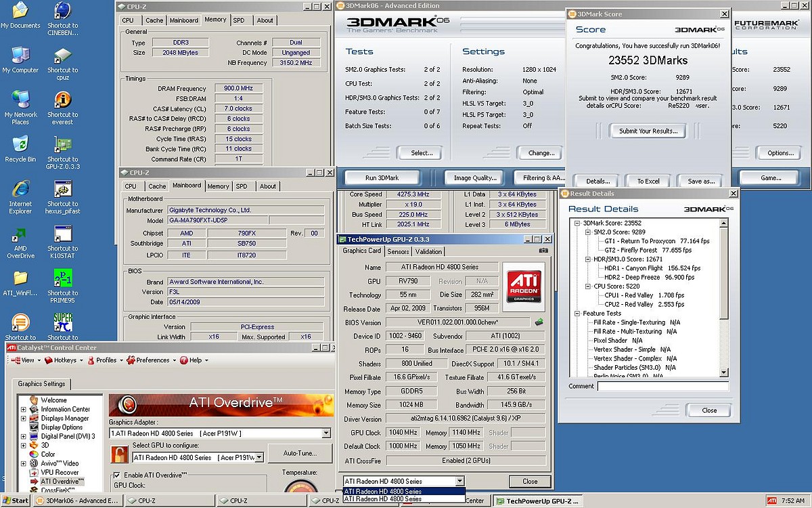Screen dimensions: 812x508
Task: Launch Internet Explorer from the desktop
Action: 20,198
